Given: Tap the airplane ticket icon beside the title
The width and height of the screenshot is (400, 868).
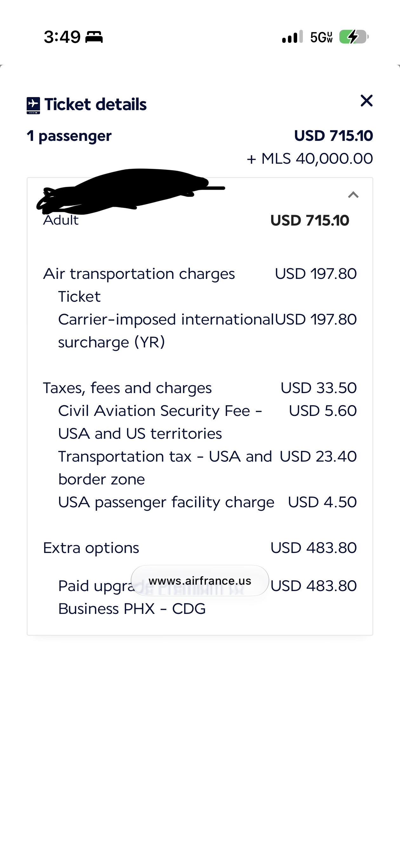Looking at the screenshot, I should click(x=33, y=105).
